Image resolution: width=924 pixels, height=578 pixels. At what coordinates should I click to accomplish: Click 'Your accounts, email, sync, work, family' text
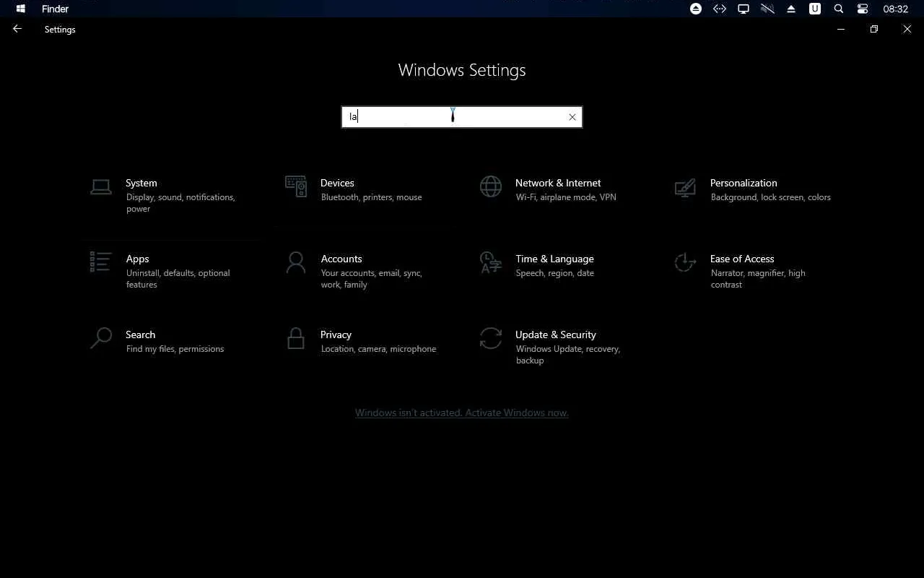point(372,279)
